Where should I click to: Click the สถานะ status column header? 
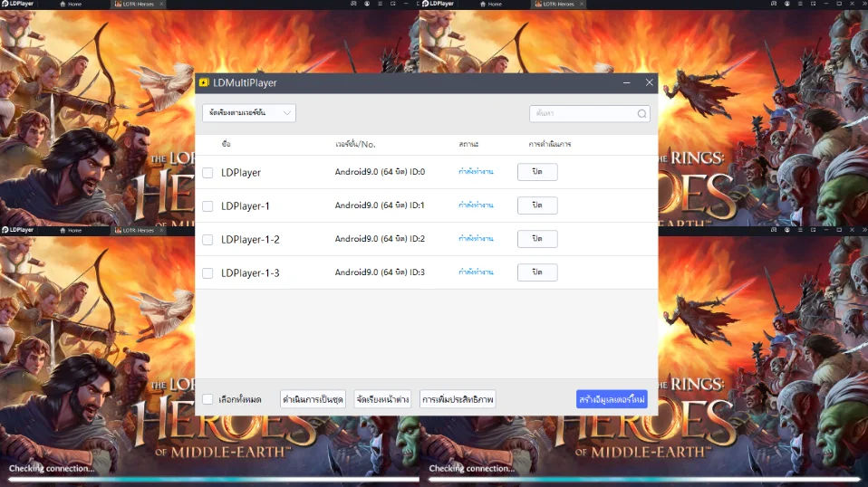click(468, 144)
